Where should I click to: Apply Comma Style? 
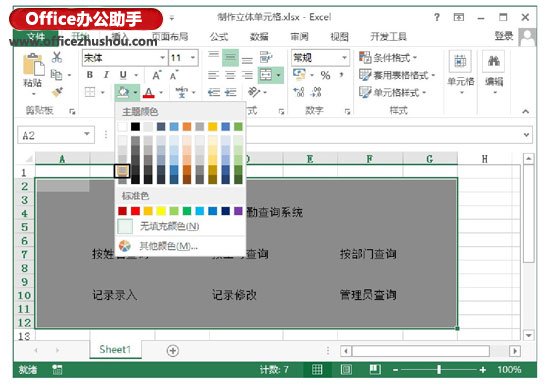click(x=342, y=75)
